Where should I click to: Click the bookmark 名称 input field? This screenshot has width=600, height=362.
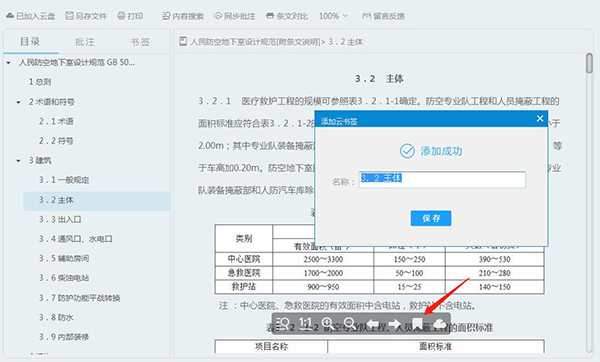tap(442, 179)
